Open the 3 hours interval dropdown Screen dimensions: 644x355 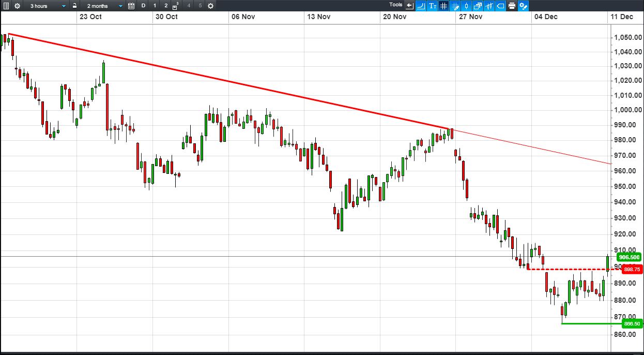[47, 6]
